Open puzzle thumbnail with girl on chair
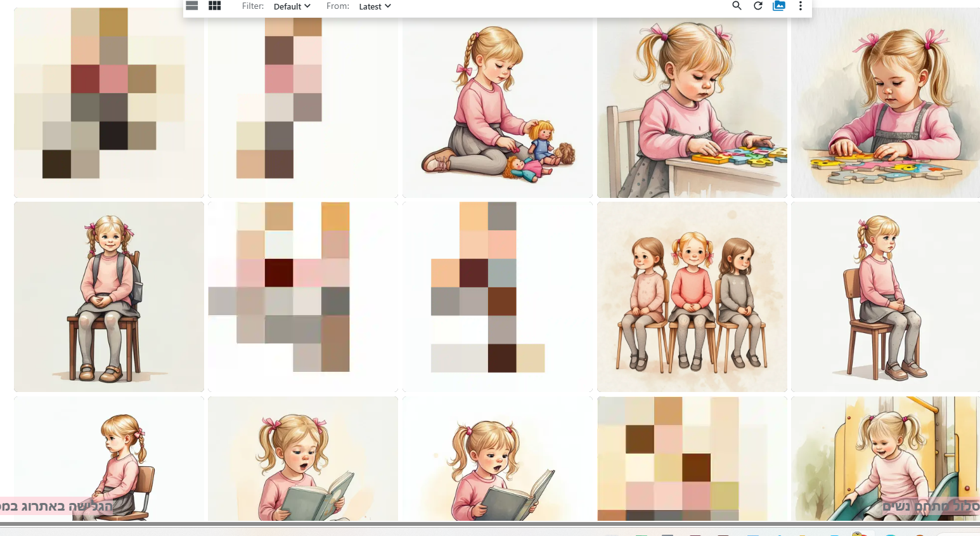This screenshot has height=536, width=980. (692, 104)
